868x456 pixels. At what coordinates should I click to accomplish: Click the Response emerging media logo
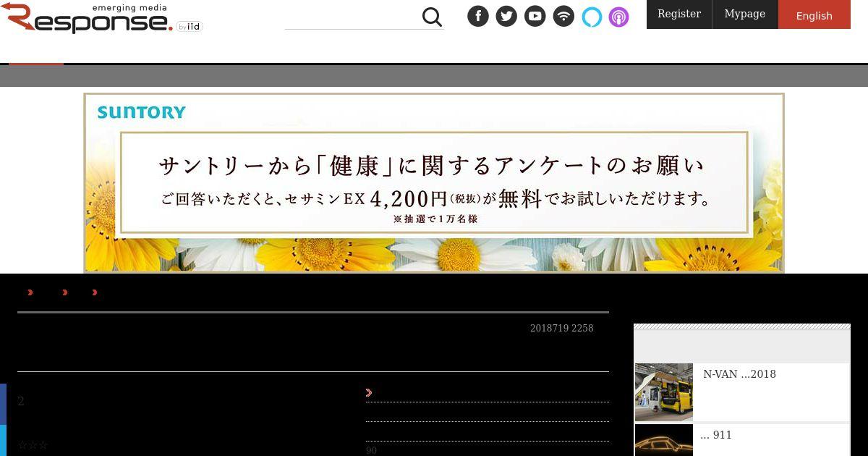tap(101, 18)
